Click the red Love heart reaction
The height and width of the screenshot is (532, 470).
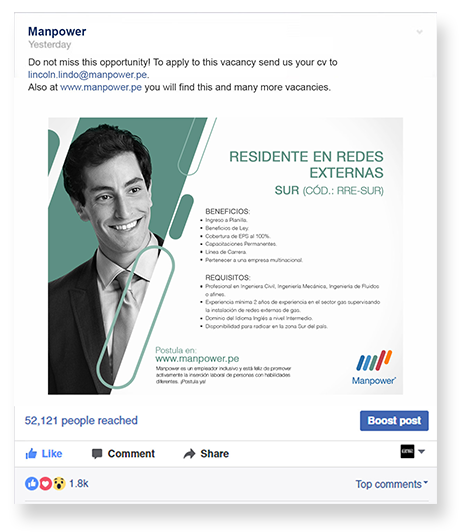45,483
